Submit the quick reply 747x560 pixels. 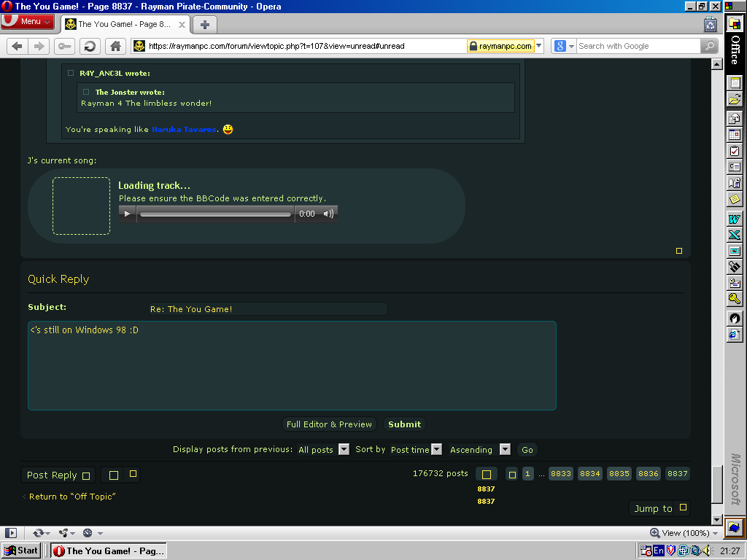(x=404, y=424)
